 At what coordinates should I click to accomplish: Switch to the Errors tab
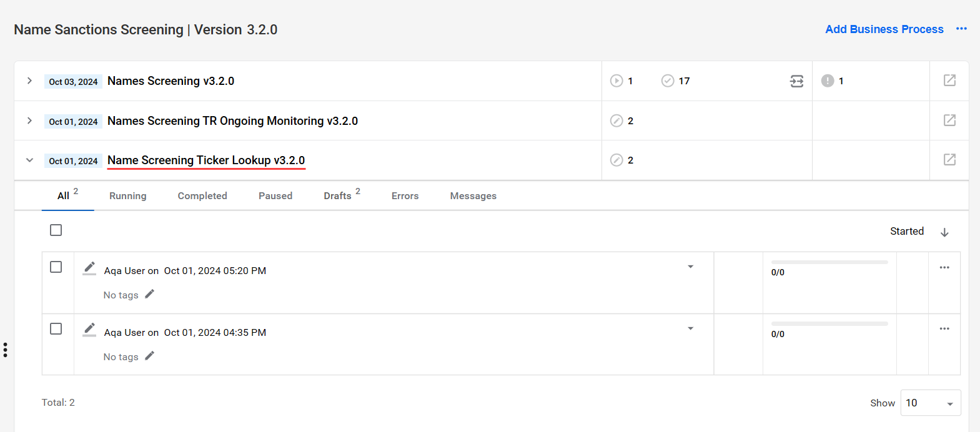click(405, 196)
